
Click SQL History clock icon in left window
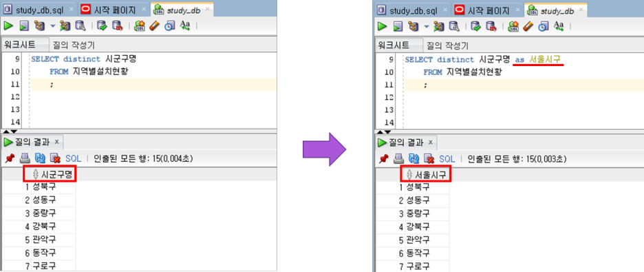pos(169,26)
